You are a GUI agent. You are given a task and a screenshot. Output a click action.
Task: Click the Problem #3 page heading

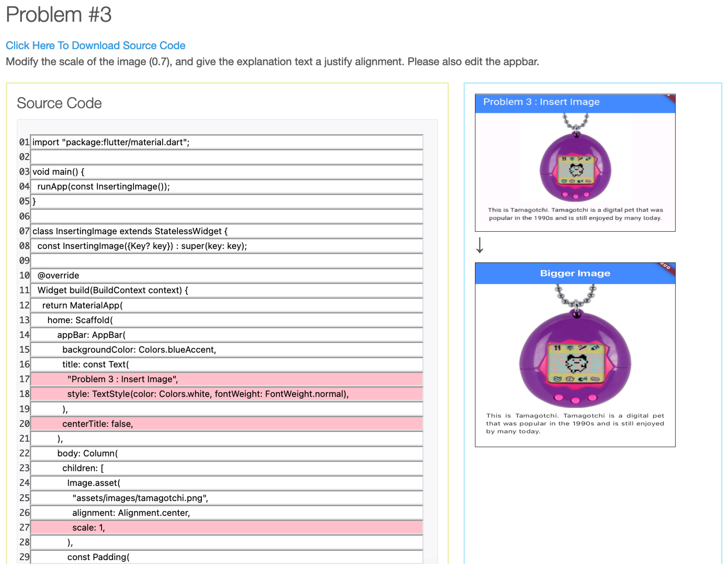(x=59, y=15)
